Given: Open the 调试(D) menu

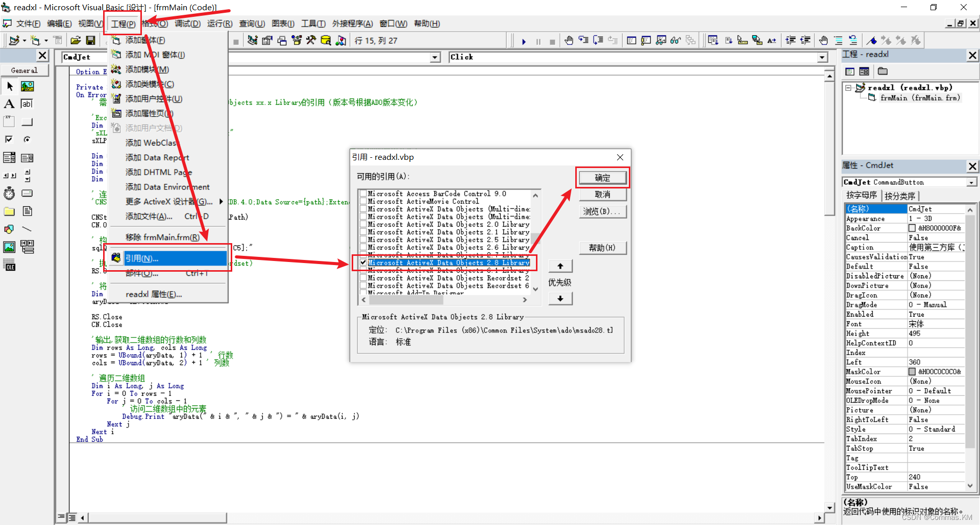Looking at the screenshot, I should pos(187,23).
